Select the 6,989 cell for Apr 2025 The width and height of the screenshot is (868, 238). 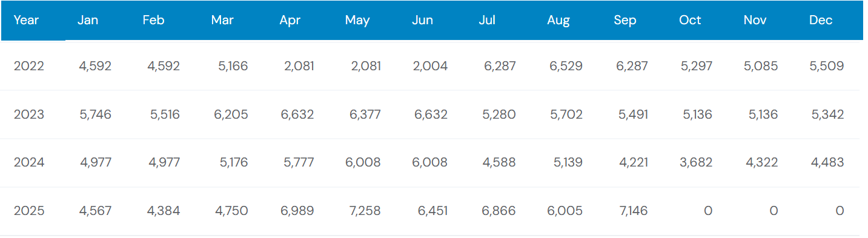[x=297, y=211]
